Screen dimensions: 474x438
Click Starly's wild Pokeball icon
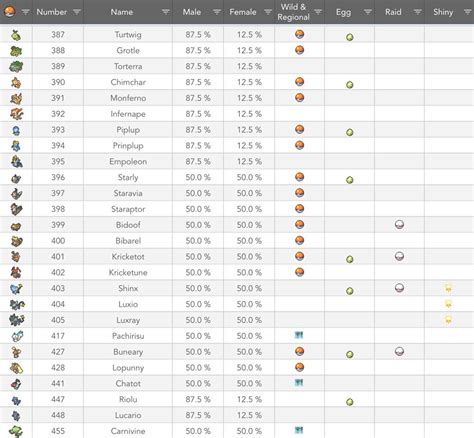tap(300, 177)
